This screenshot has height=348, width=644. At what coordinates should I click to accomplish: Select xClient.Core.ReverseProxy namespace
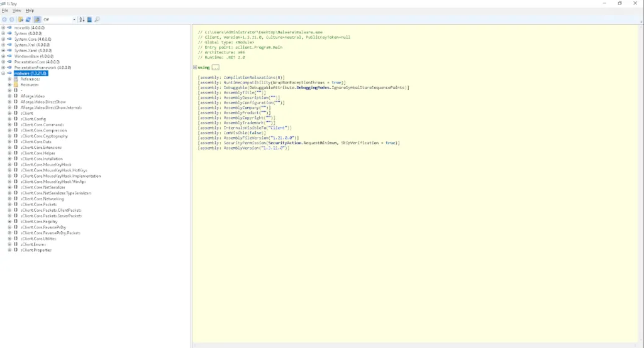(43, 227)
